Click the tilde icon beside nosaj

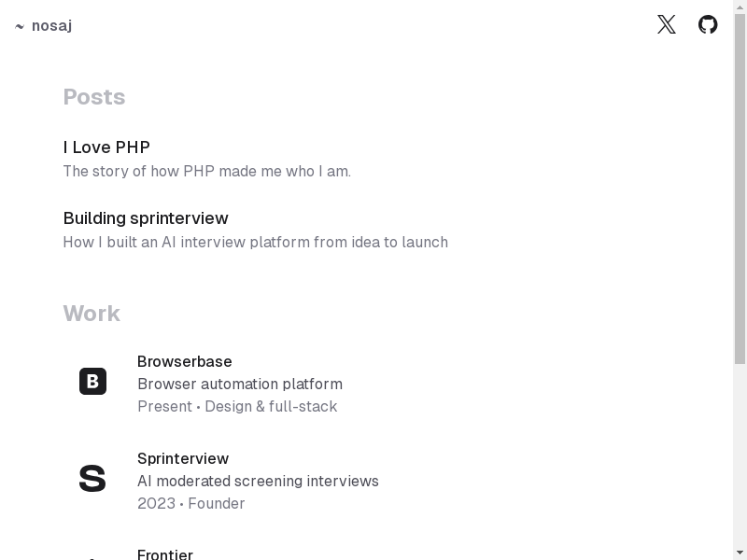20,26
